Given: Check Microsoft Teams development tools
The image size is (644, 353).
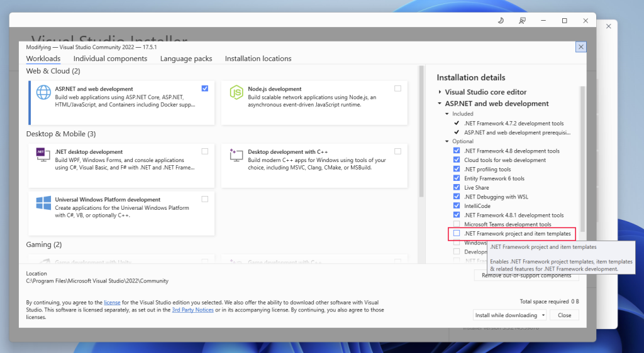Looking at the screenshot, I should pyautogui.click(x=457, y=224).
